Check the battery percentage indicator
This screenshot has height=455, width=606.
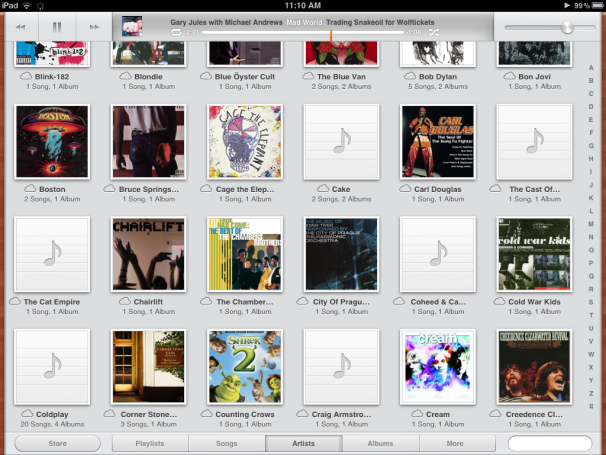(582, 5)
